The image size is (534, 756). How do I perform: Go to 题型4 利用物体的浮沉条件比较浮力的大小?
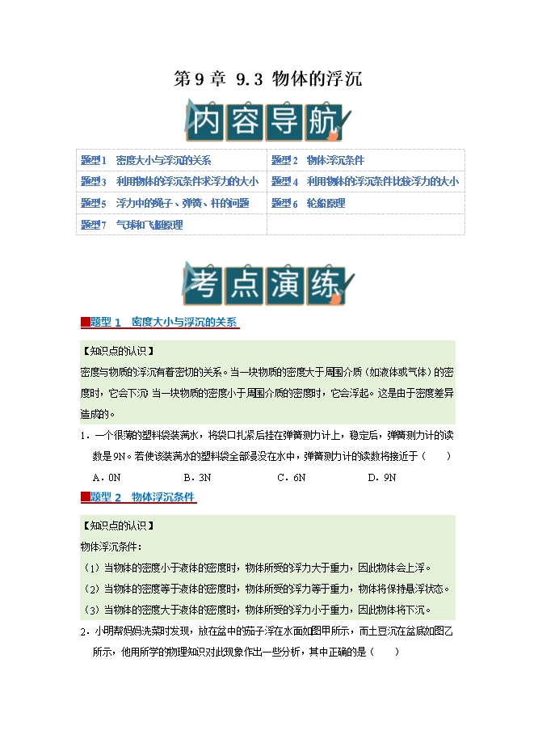click(365, 182)
